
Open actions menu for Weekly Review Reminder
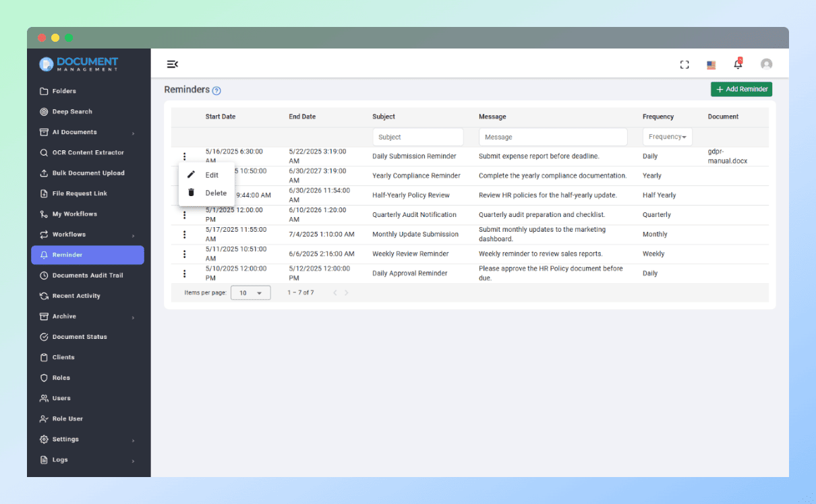[x=184, y=254]
